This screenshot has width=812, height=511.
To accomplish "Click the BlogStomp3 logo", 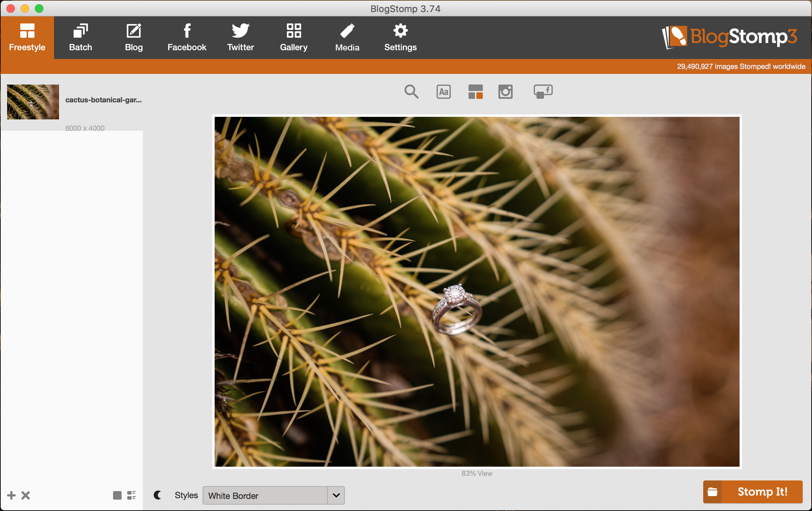I will [x=730, y=37].
